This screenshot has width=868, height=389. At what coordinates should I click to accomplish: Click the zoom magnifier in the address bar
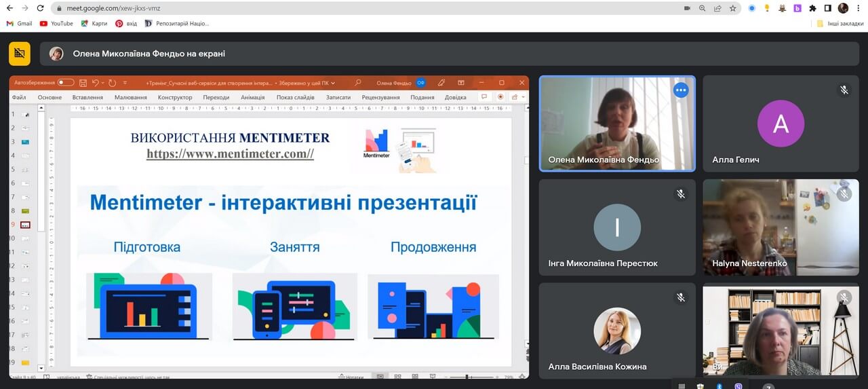(702, 8)
